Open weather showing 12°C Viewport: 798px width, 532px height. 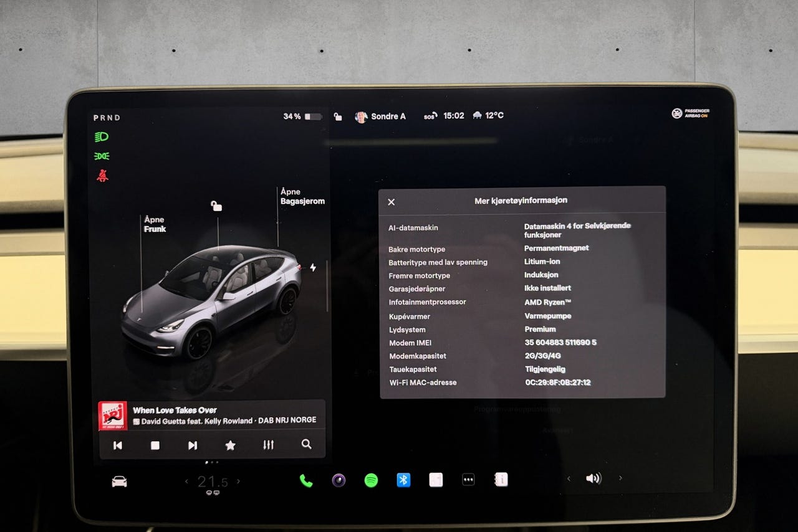488,116
